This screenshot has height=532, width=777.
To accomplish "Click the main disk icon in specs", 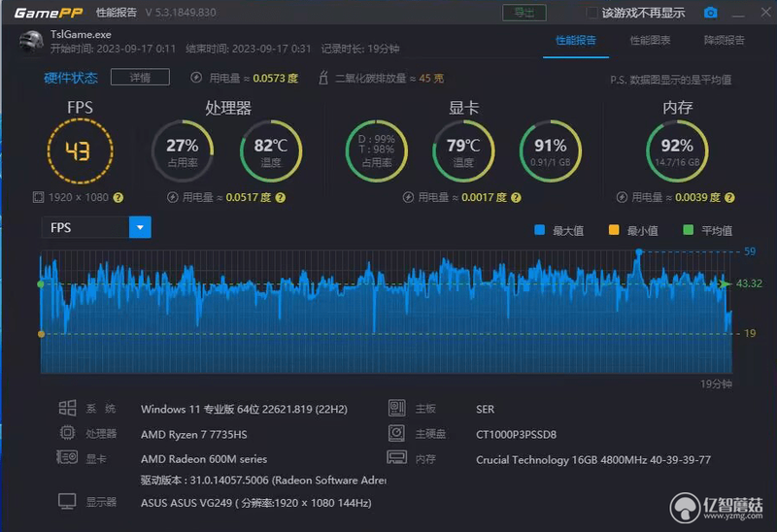I will click(396, 433).
